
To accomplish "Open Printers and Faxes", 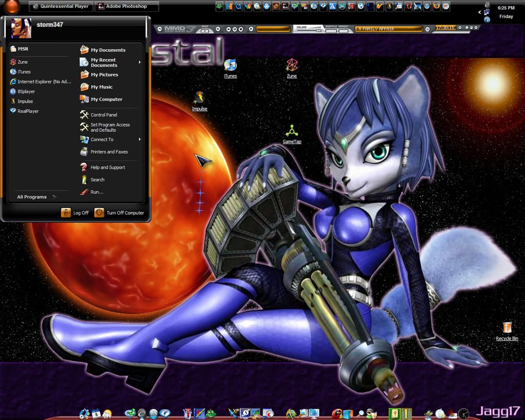I will 104,152.
